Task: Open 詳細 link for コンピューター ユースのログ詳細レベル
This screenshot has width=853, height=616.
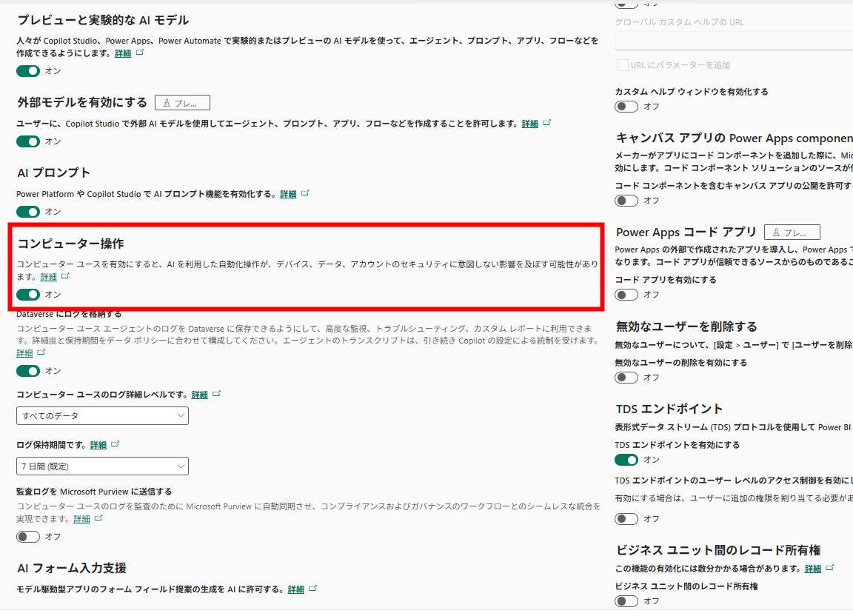Action: (200, 394)
